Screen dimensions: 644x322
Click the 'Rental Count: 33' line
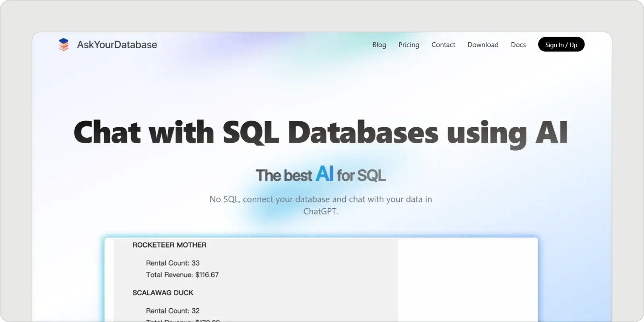tap(173, 263)
